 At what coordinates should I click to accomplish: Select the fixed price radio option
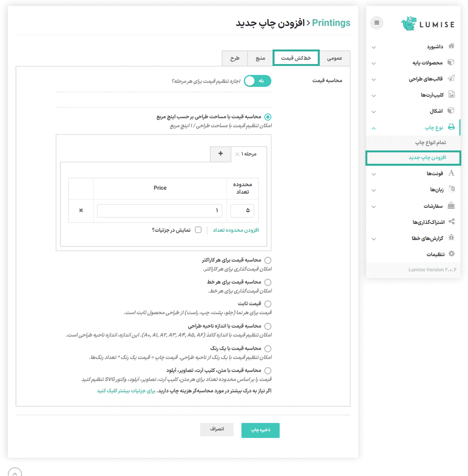pos(268,304)
